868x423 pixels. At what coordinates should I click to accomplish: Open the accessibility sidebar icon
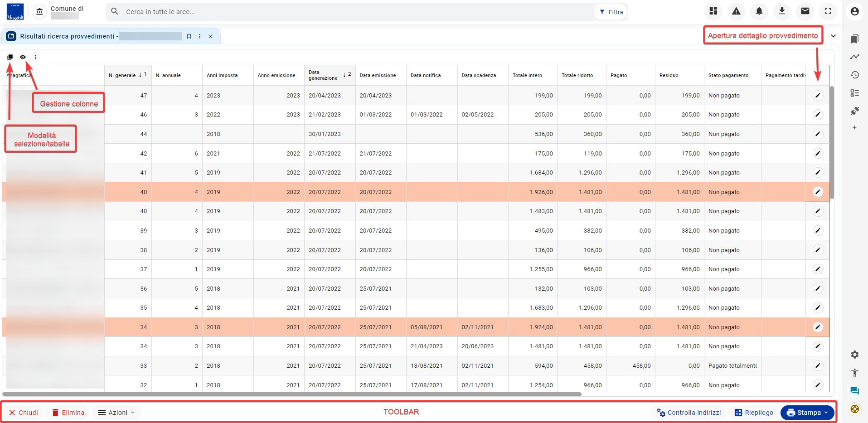coord(855,373)
